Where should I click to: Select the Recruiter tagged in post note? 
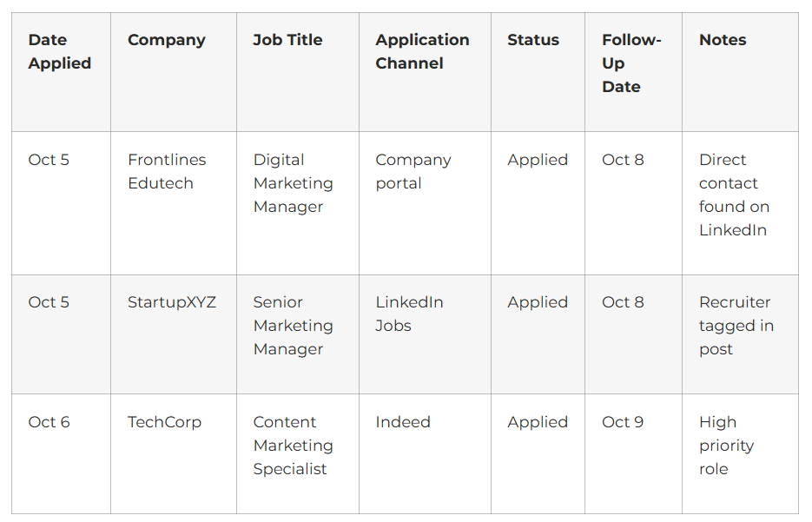pos(736,326)
